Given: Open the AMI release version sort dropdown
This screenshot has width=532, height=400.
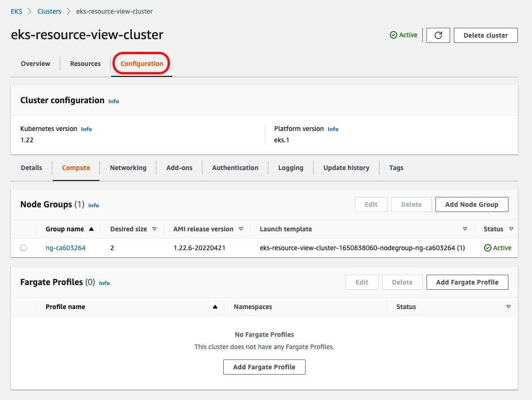Looking at the screenshot, I should click(x=241, y=229).
